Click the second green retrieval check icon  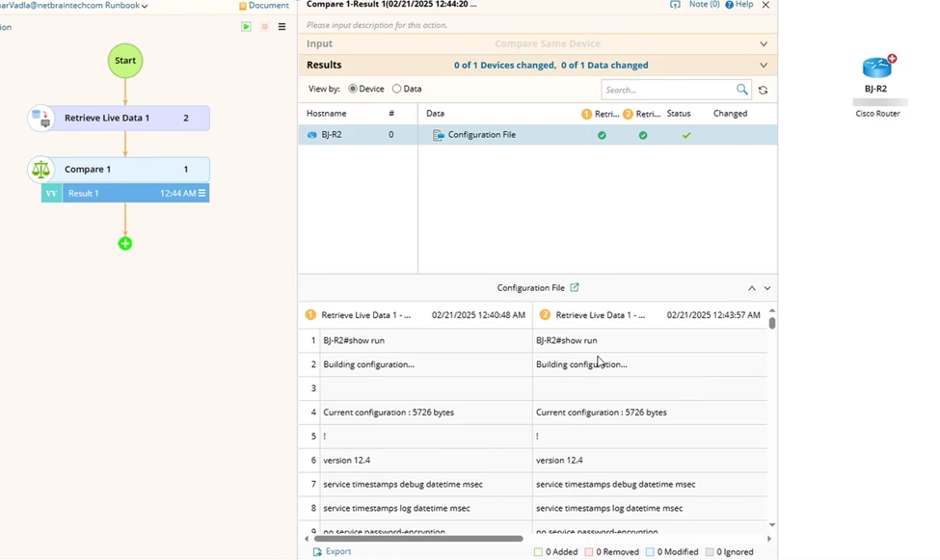pyautogui.click(x=643, y=136)
